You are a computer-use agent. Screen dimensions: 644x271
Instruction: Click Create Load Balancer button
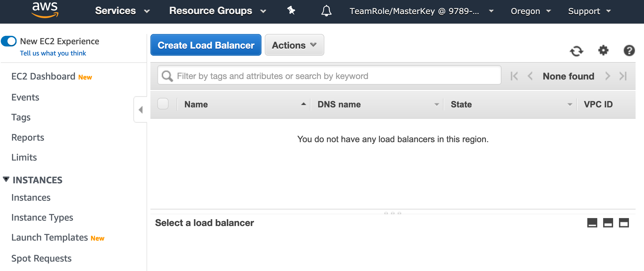pyautogui.click(x=206, y=45)
